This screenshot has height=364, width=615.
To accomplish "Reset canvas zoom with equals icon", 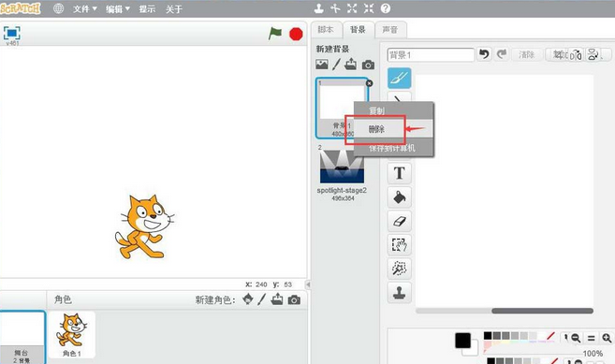I will pos(591,338).
